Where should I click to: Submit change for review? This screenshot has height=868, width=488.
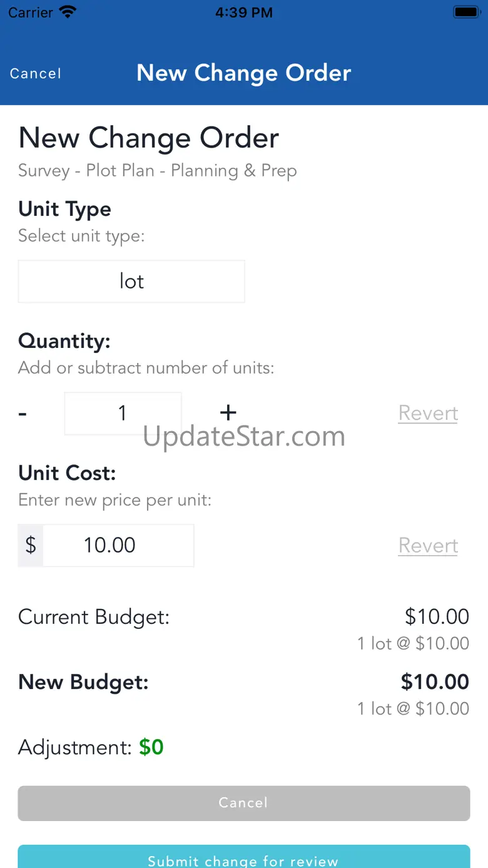(x=243, y=859)
